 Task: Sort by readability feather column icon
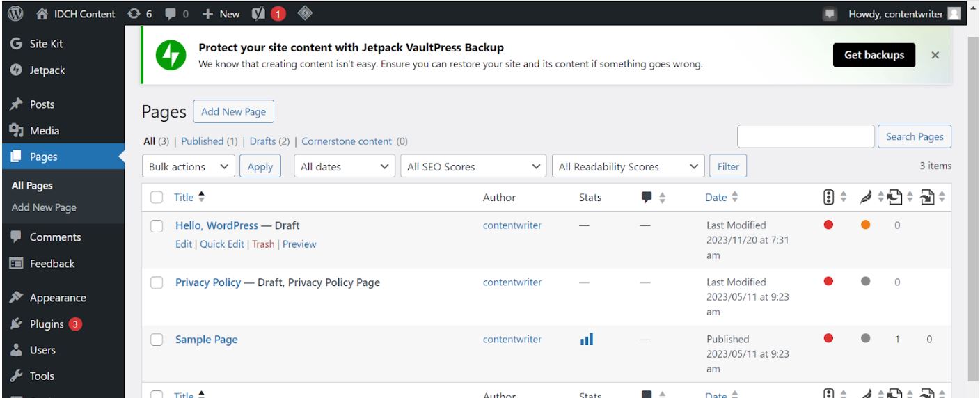point(867,198)
